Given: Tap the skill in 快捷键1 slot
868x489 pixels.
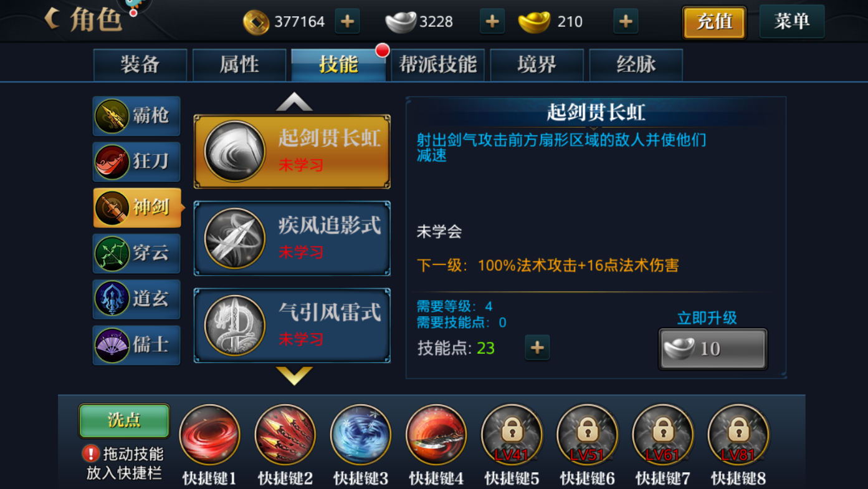Looking at the screenshot, I should (x=209, y=435).
